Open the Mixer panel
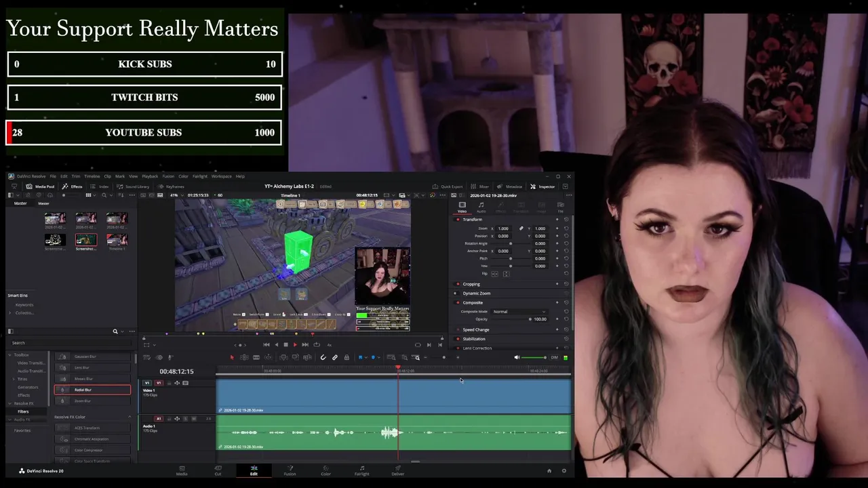Screen dimensions: 868x488 coord(480,186)
